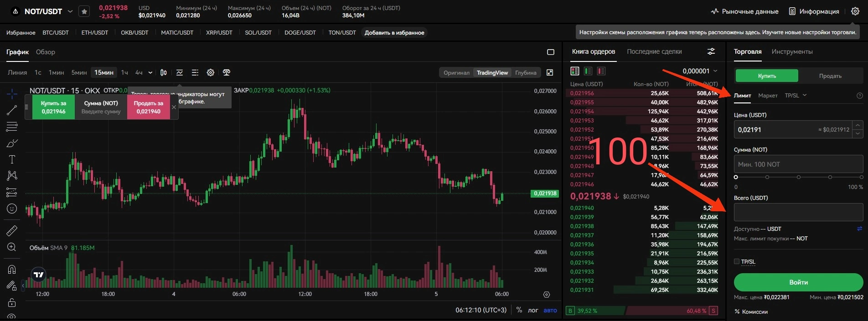Open the emoji icons tool
The height and width of the screenshot is (321, 868).
[x=12, y=209]
